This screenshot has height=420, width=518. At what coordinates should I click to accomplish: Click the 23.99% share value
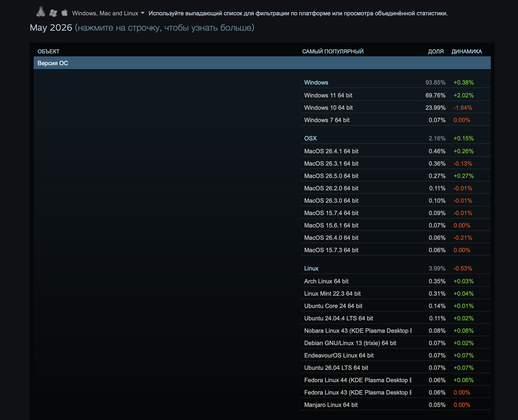(436, 107)
